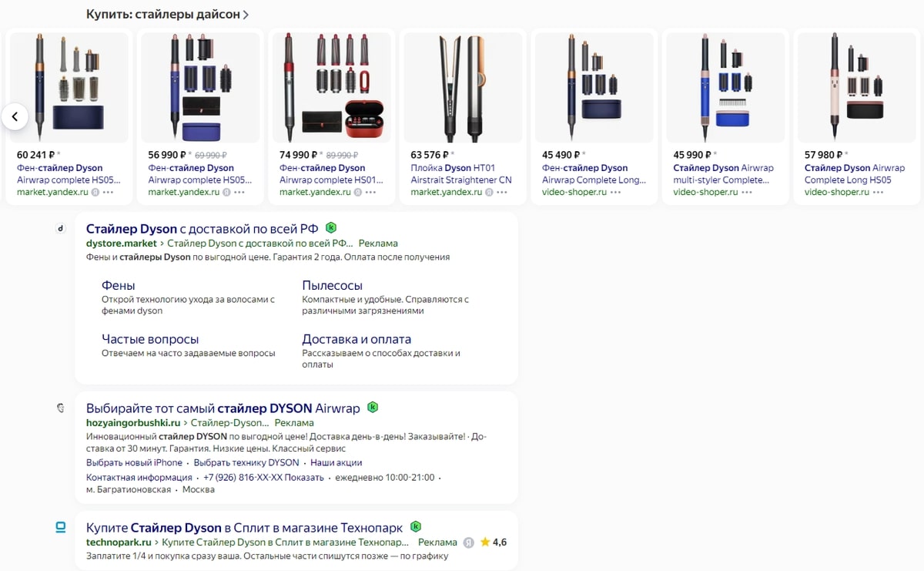Image resolution: width=924 pixels, height=571 pixels.
Task: Open the 'Пылесосы' sitelink
Action: pos(332,286)
